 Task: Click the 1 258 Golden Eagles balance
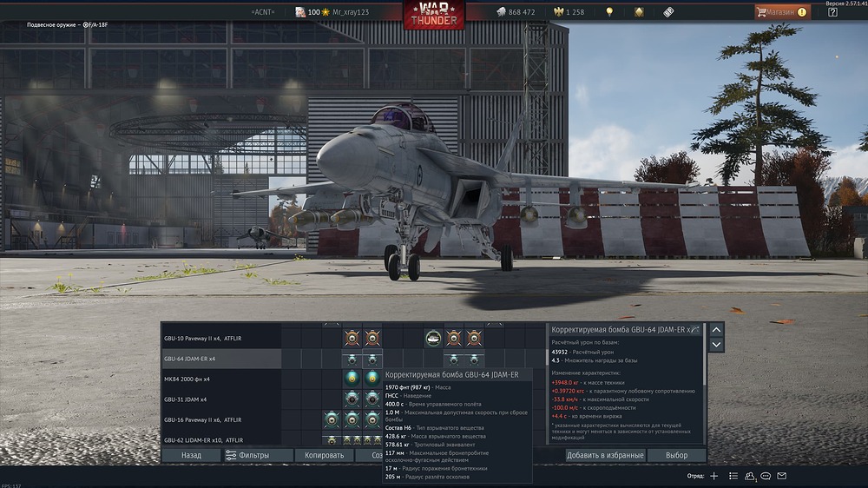pyautogui.click(x=575, y=11)
